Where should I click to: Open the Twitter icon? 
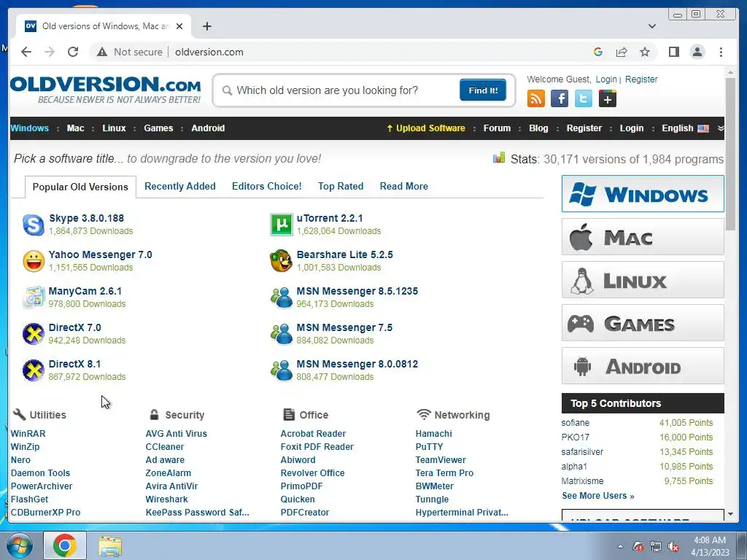[x=583, y=99]
